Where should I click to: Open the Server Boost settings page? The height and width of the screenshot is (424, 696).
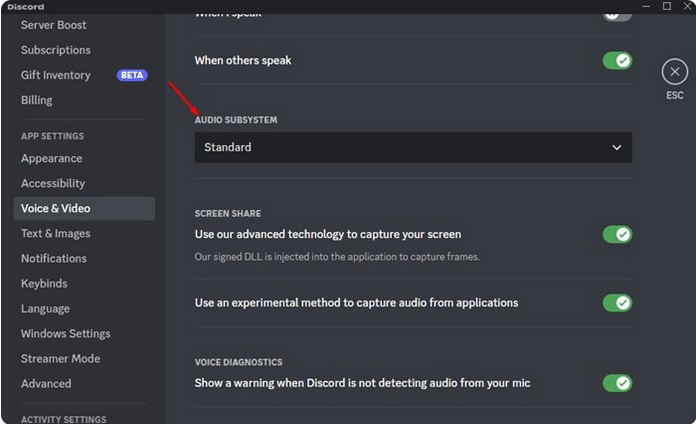54,25
